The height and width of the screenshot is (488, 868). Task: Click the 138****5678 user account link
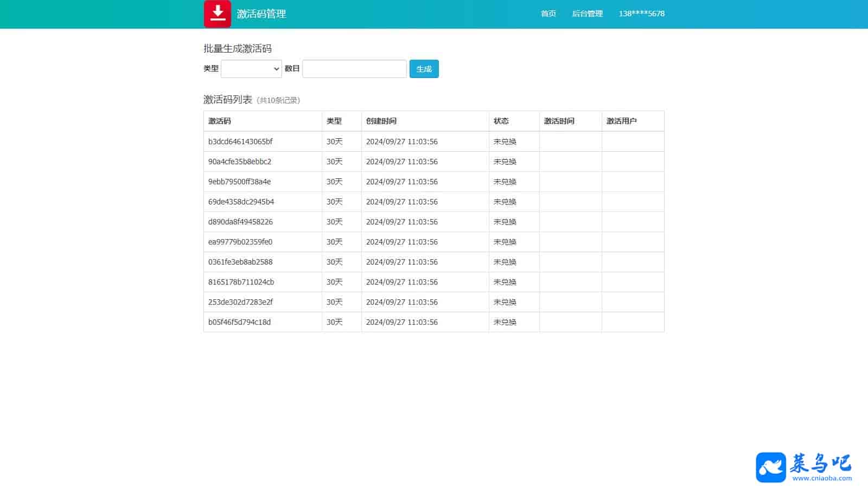pyautogui.click(x=641, y=14)
